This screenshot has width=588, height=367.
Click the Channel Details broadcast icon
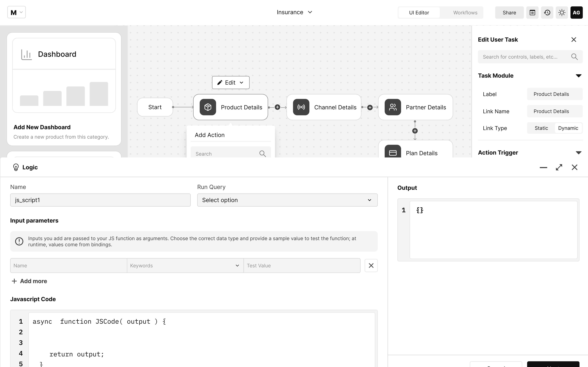pyautogui.click(x=301, y=107)
